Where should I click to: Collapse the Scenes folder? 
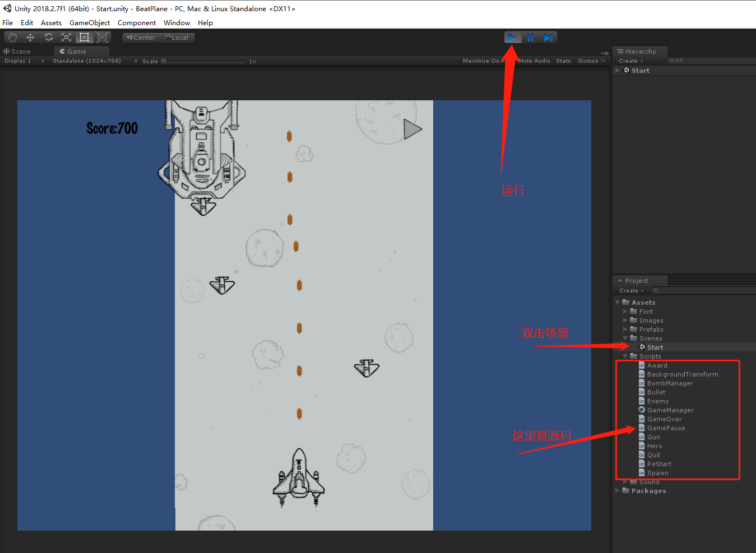(x=625, y=338)
